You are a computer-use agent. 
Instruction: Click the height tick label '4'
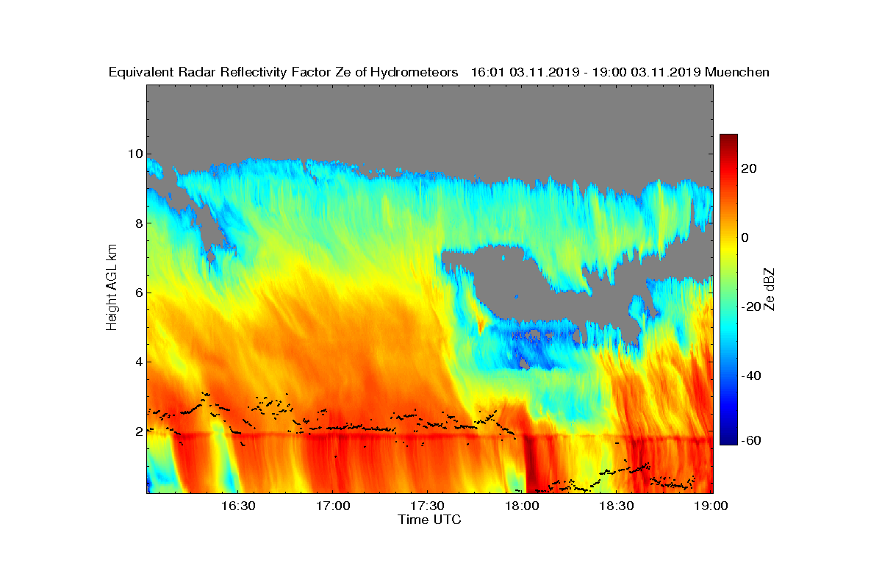point(137,362)
